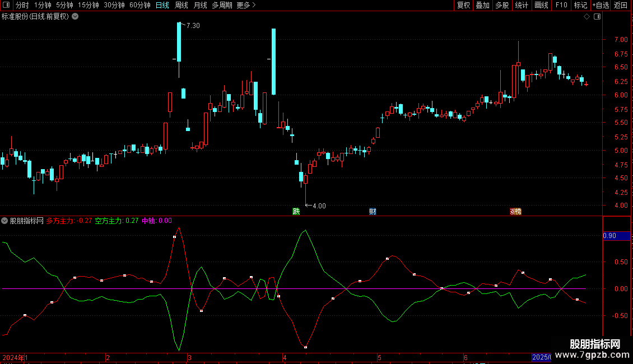This screenshot has height=364, width=633.
Task: Click the 7.30 high price label
Action: pos(193,25)
